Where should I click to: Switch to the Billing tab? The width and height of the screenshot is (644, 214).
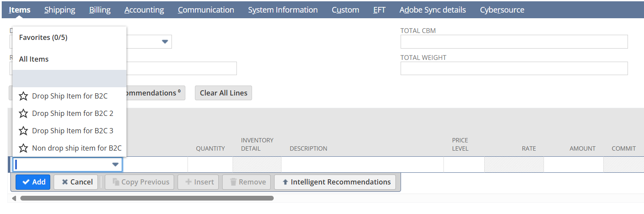[x=100, y=10]
